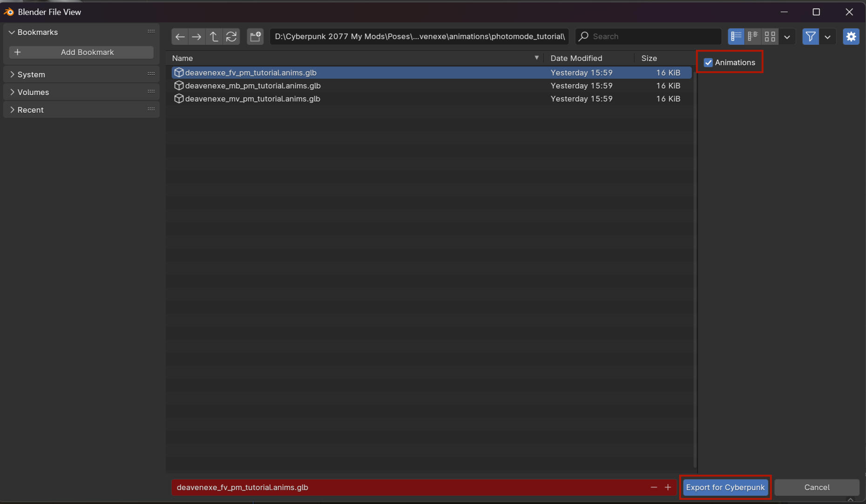Switch to vertical list display mode
This screenshot has width=866, height=504.
tap(736, 36)
